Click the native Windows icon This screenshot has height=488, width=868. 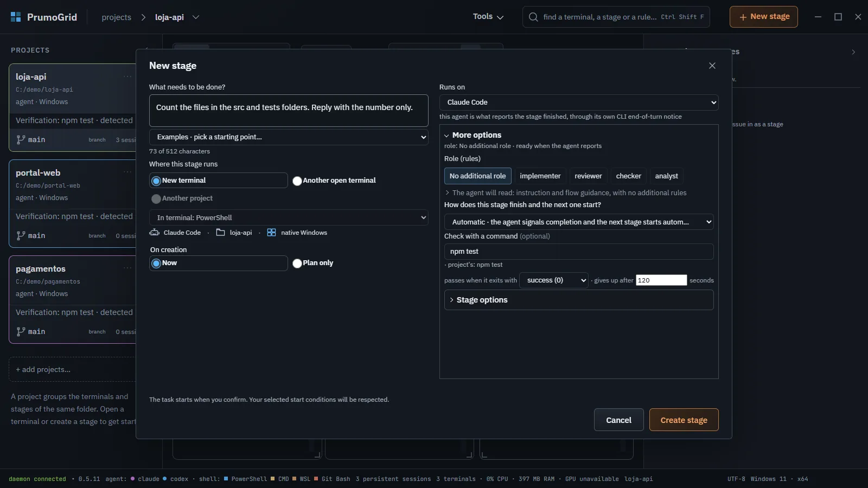tap(271, 233)
